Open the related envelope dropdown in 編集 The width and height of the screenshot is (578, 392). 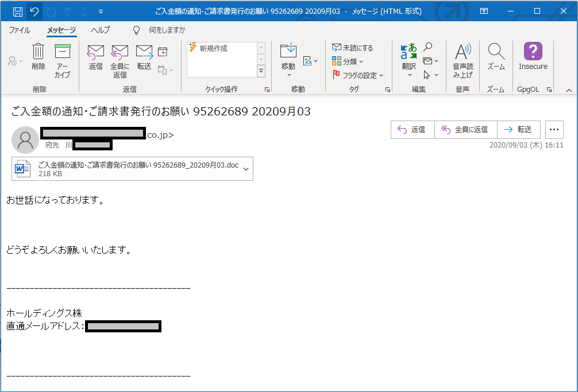(430, 61)
